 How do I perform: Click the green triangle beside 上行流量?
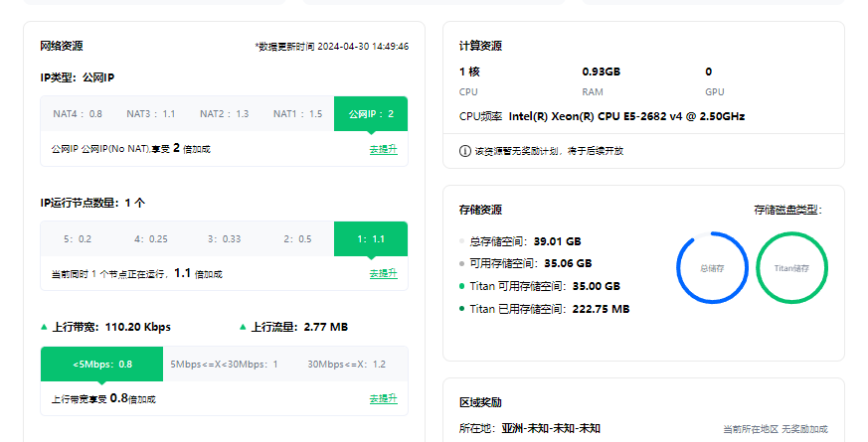[243, 327]
